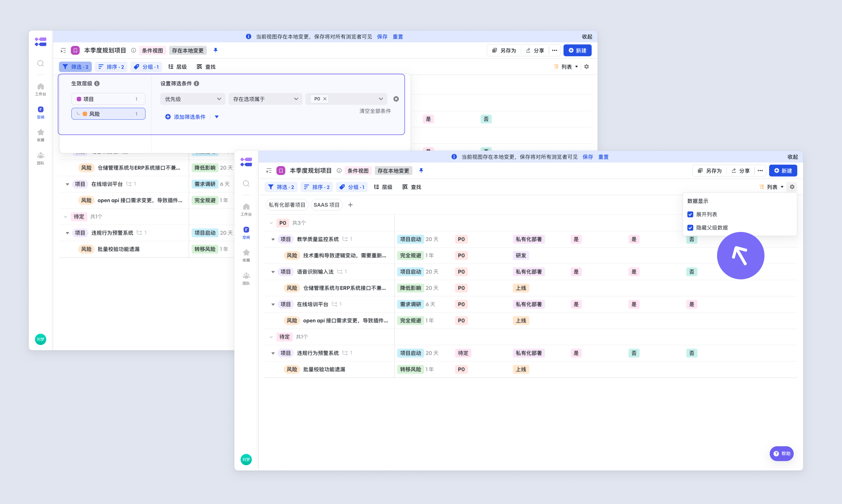
Task: Click the app logo in the front window
Action: click(x=246, y=162)
